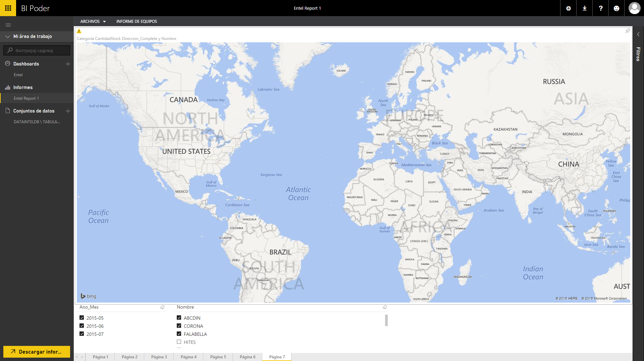Click the Entel Report 1 header title

coord(307,8)
